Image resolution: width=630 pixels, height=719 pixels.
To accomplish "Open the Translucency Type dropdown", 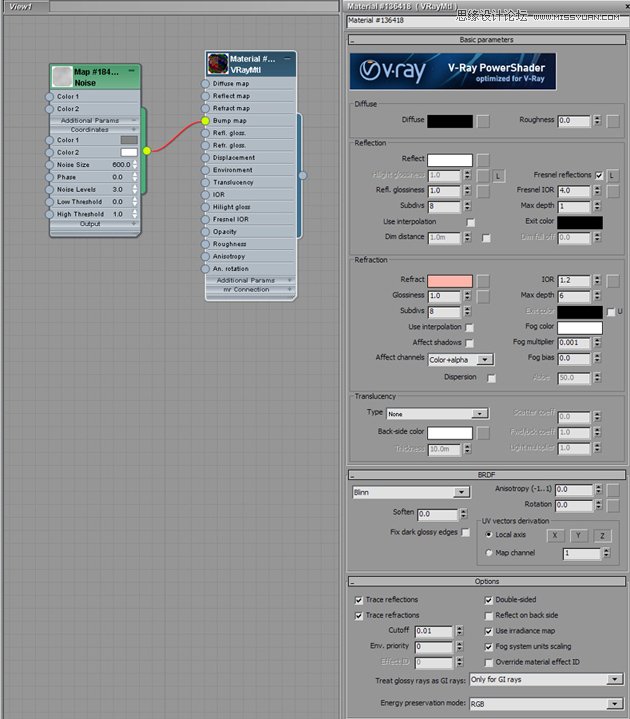I will tap(437, 414).
